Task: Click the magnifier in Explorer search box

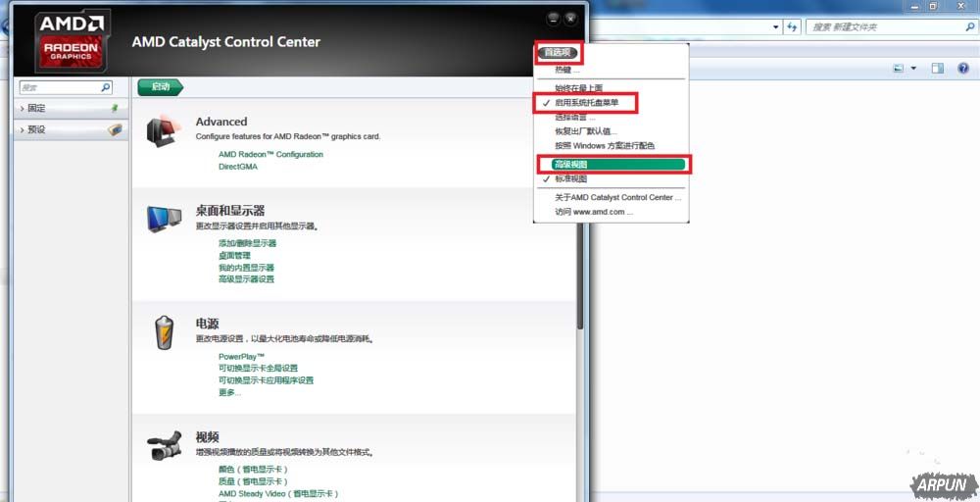Action: pyautogui.click(x=970, y=26)
